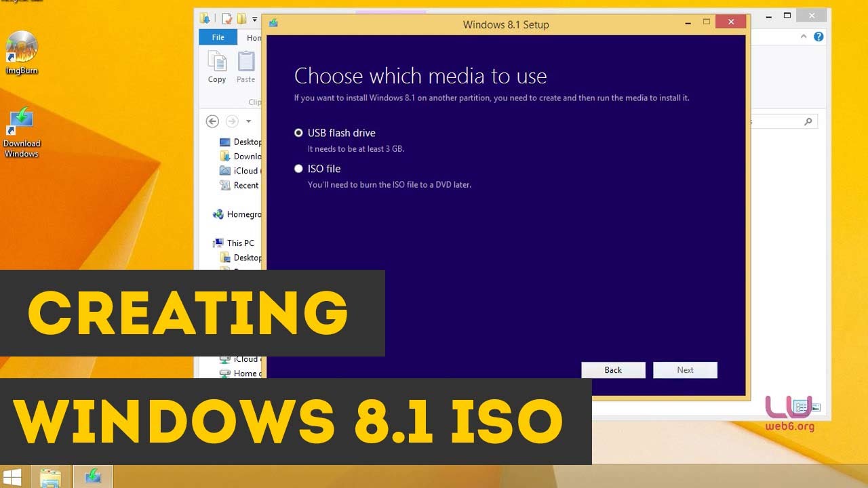This screenshot has width=868, height=488.
Task: Close the Windows 8.1 Setup window
Action: coord(731,22)
